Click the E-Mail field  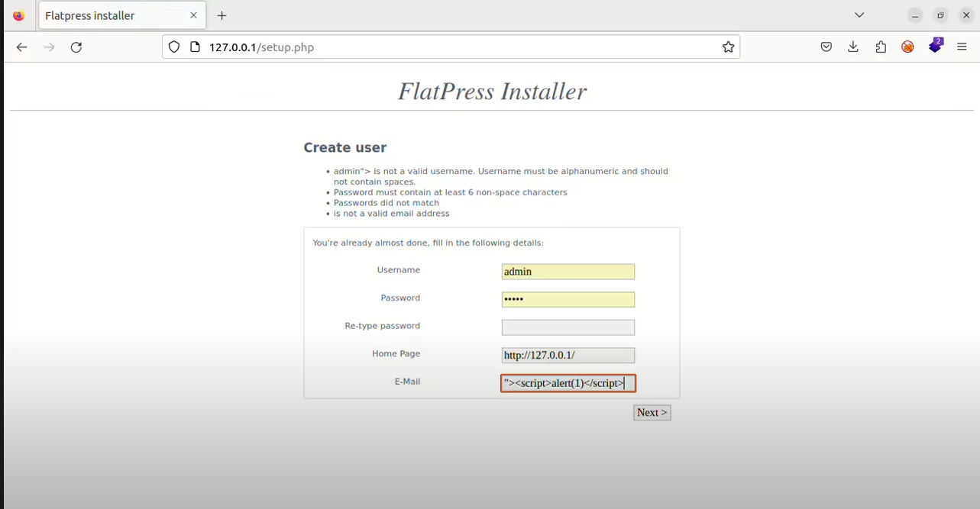click(x=568, y=383)
